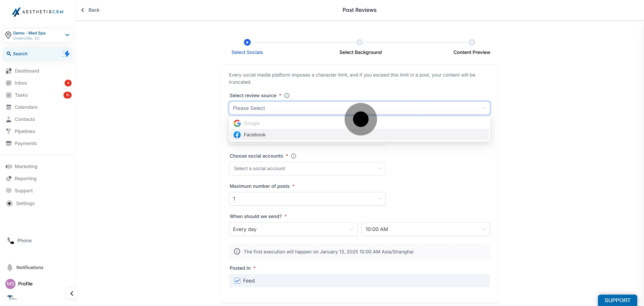Go Back to the previous page
The width and height of the screenshot is (644, 306).
click(x=90, y=10)
